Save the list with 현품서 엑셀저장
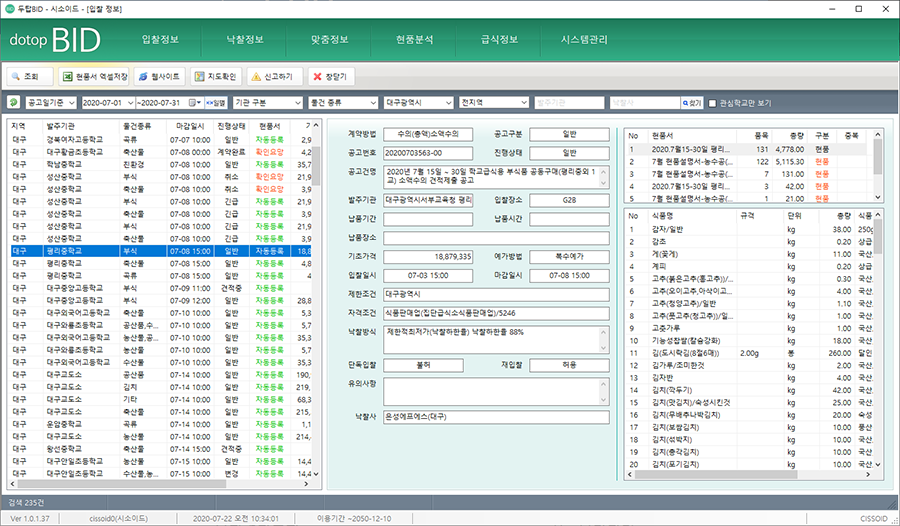The height and width of the screenshot is (526, 900). tap(94, 76)
